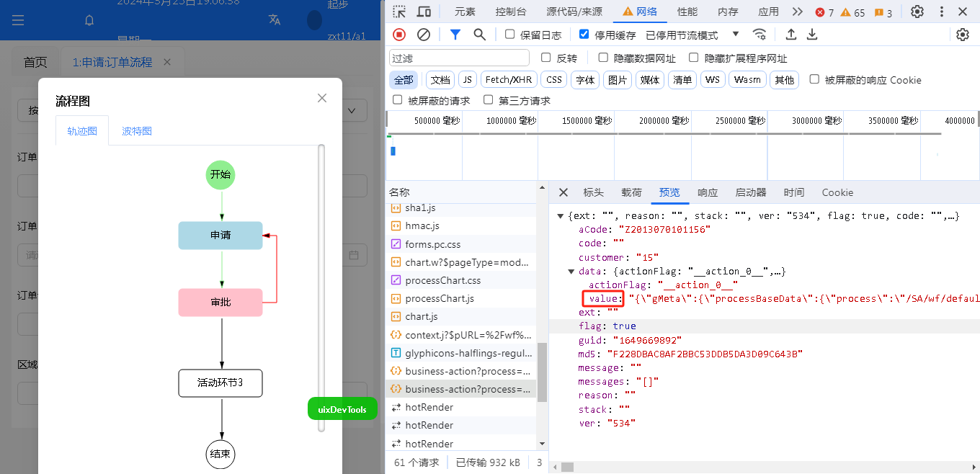Click import HAR upload icon
Viewport: 980px width, 474px height.
click(x=790, y=34)
